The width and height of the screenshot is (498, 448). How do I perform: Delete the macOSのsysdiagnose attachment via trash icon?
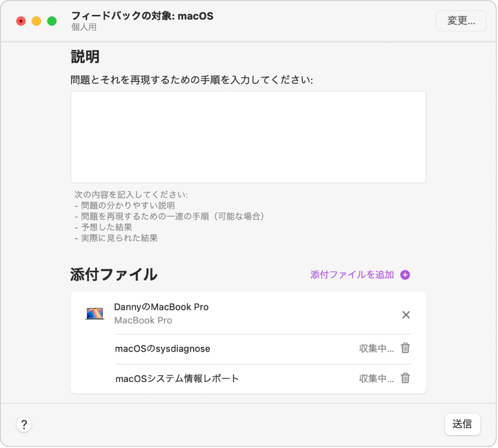tap(406, 349)
